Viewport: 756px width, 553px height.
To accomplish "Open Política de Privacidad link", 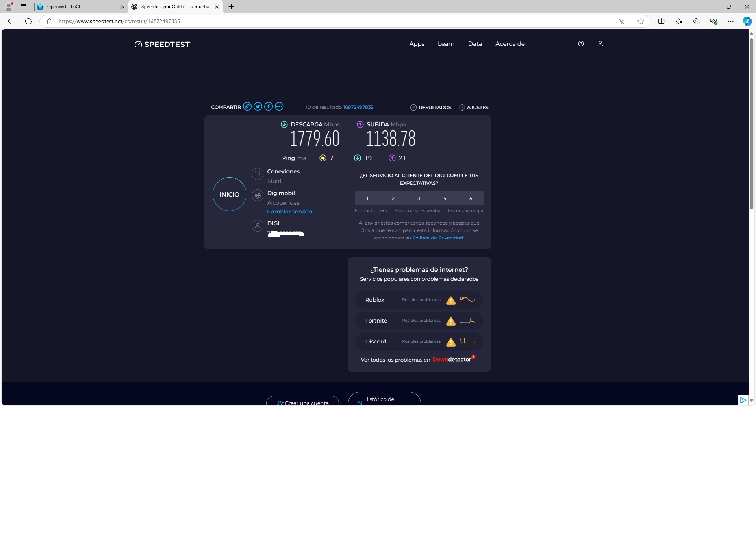I will click(437, 238).
